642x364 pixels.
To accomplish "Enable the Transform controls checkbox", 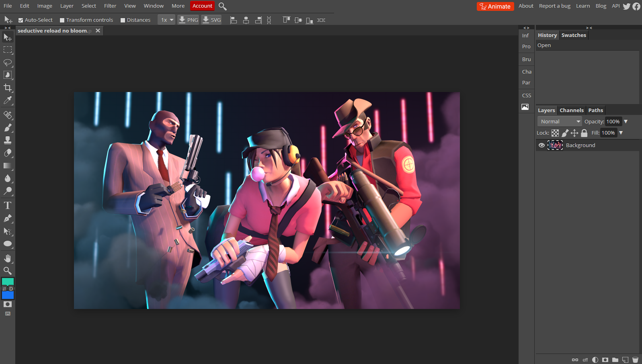I will (x=62, y=20).
